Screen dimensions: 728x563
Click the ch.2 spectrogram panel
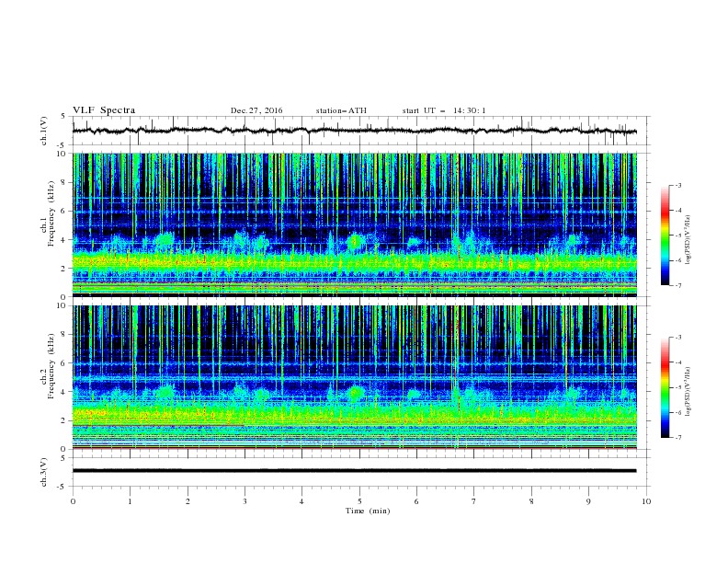[355, 377]
